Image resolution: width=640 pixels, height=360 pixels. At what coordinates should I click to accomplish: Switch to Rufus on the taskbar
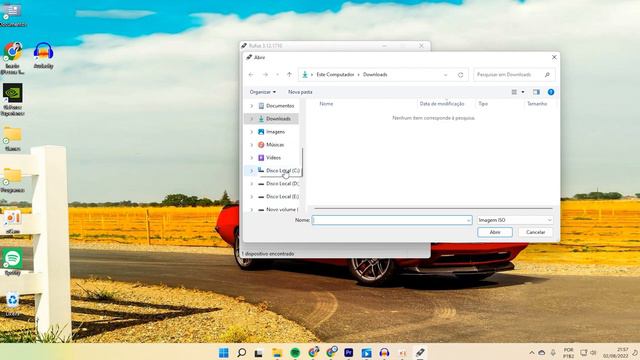pyautogui.click(x=420, y=352)
